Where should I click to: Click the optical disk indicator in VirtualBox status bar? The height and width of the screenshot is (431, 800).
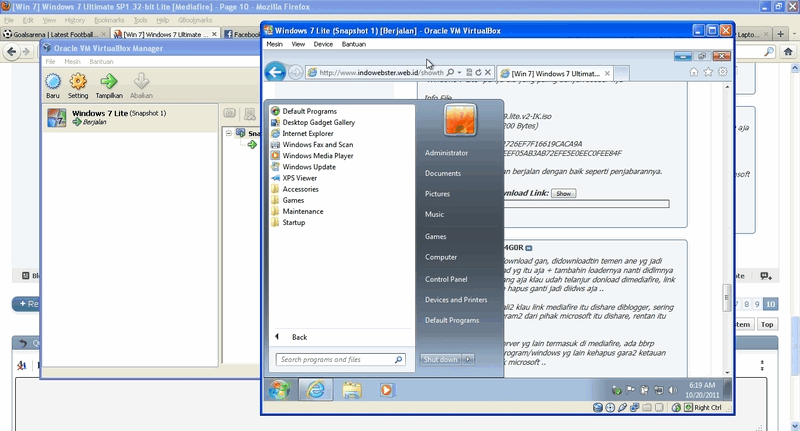(x=610, y=408)
